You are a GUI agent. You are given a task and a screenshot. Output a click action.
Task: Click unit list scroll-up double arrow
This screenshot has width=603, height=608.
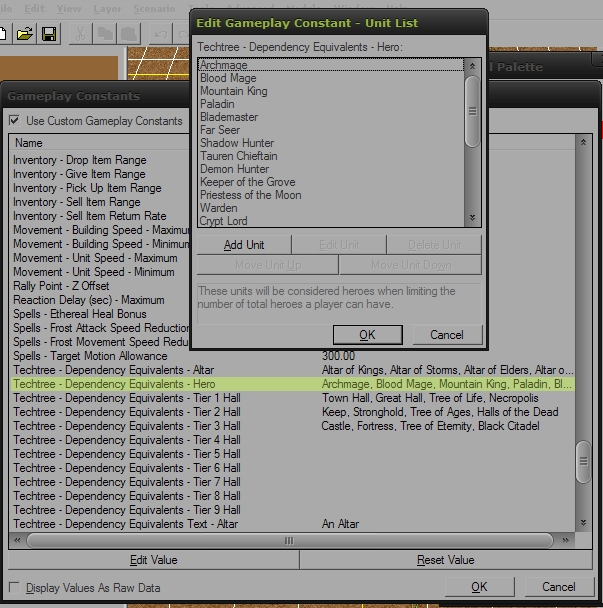pos(472,66)
